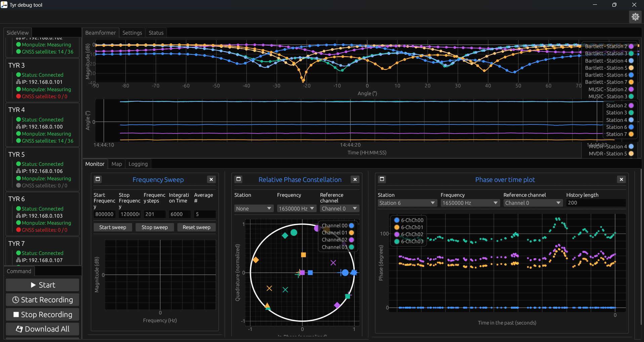Toggle Bartlett - Station 6 legend entry
The image size is (644, 342).
coord(609,75)
